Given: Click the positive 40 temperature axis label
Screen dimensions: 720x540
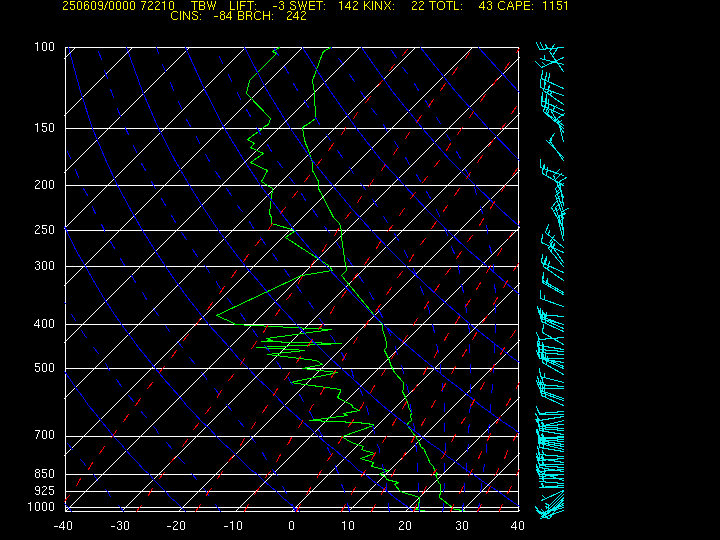Looking at the screenshot, I should pos(518,526).
